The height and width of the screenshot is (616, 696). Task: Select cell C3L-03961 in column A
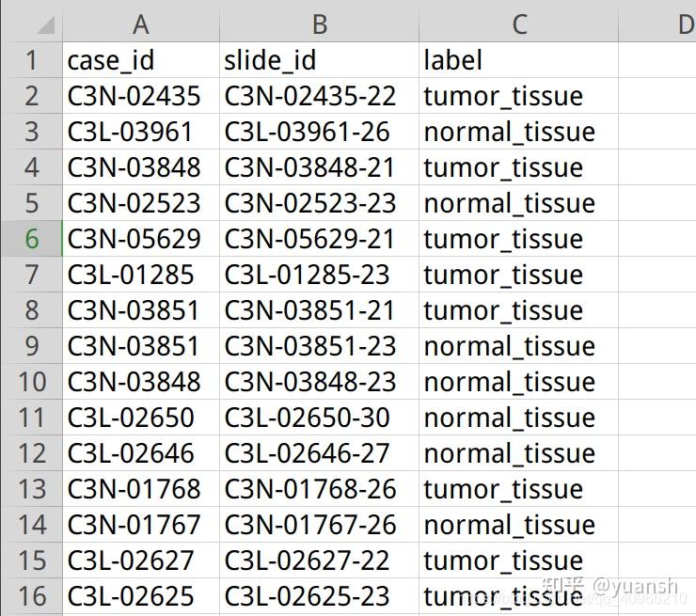click(x=140, y=132)
